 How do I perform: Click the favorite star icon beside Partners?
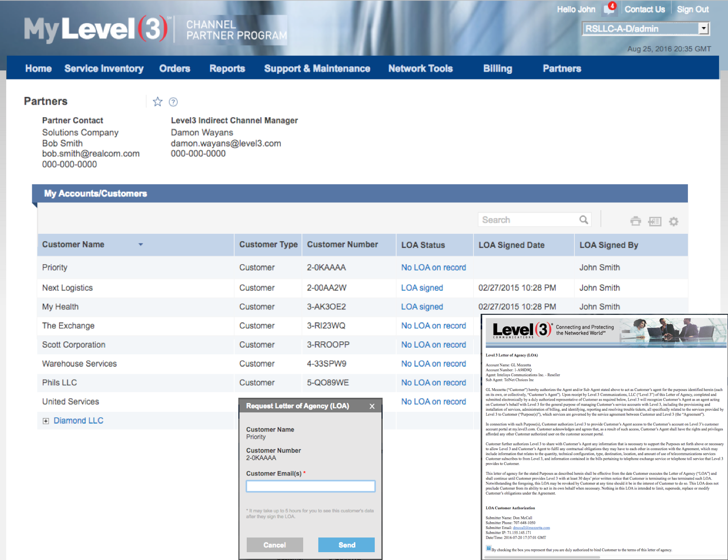coord(158,101)
